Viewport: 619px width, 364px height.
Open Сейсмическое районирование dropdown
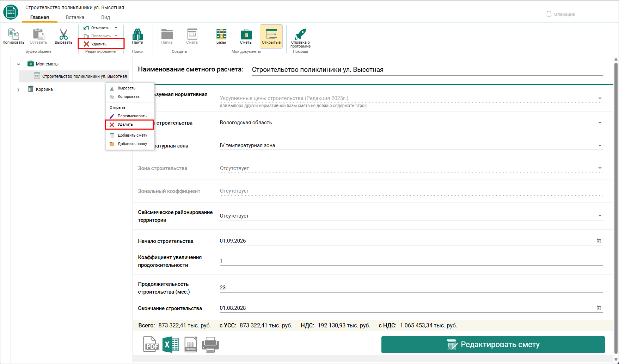600,215
